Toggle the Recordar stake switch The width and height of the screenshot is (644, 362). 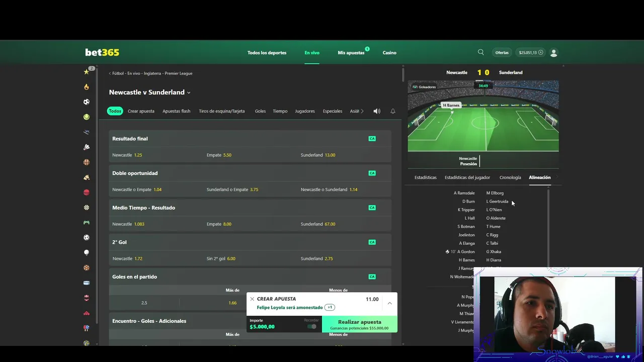[312, 327]
